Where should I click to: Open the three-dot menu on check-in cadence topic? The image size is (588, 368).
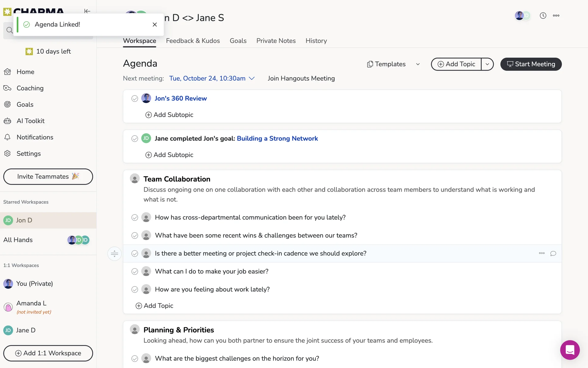pyautogui.click(x=542, y=253)
